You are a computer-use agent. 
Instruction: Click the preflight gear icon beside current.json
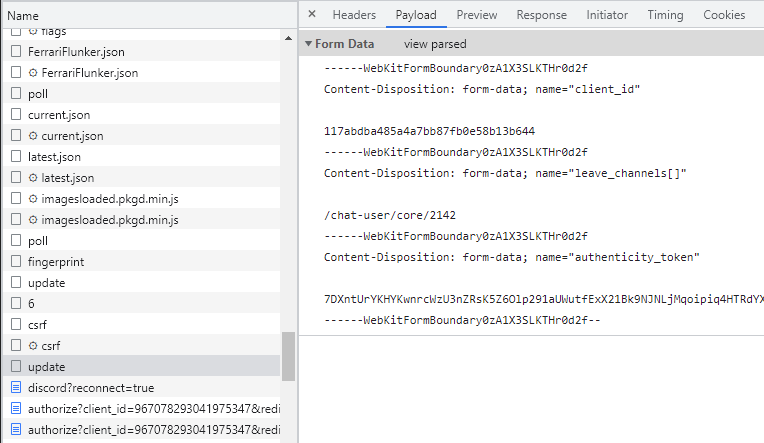(33, 136)
